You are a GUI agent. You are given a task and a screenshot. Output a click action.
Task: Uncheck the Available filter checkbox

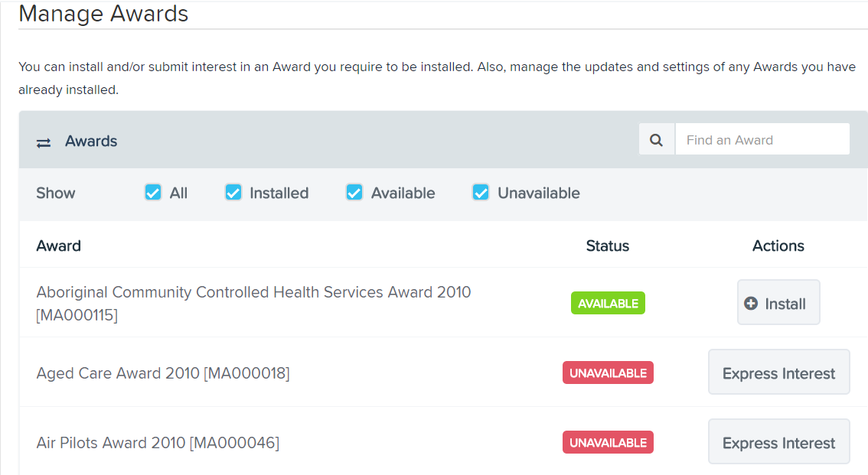pyautogui.click(x=354, y=193)
